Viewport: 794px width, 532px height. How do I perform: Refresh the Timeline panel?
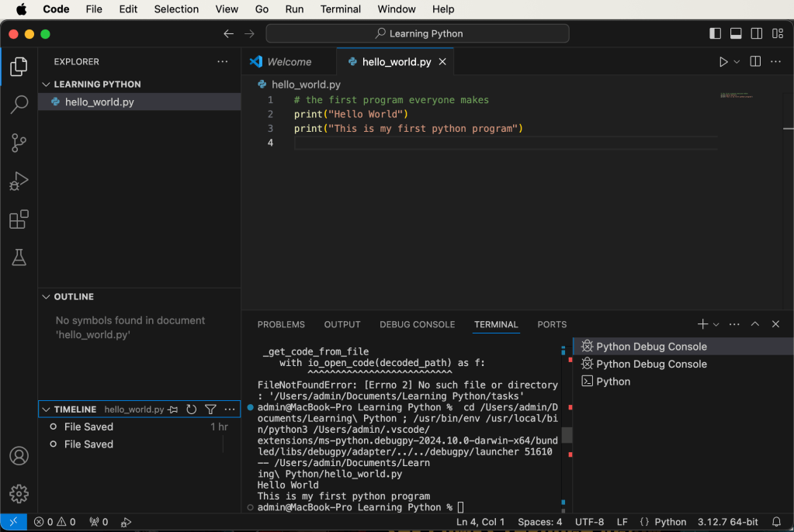(x=192, y=409)
